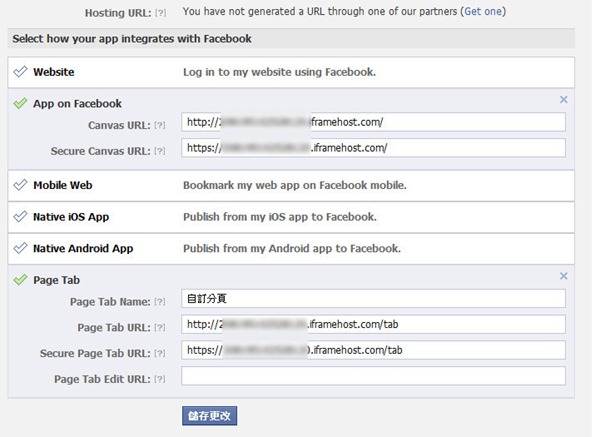Click the Get one hosting link
Viewport: 600px width, 437px height.
[x=483, y=11]
